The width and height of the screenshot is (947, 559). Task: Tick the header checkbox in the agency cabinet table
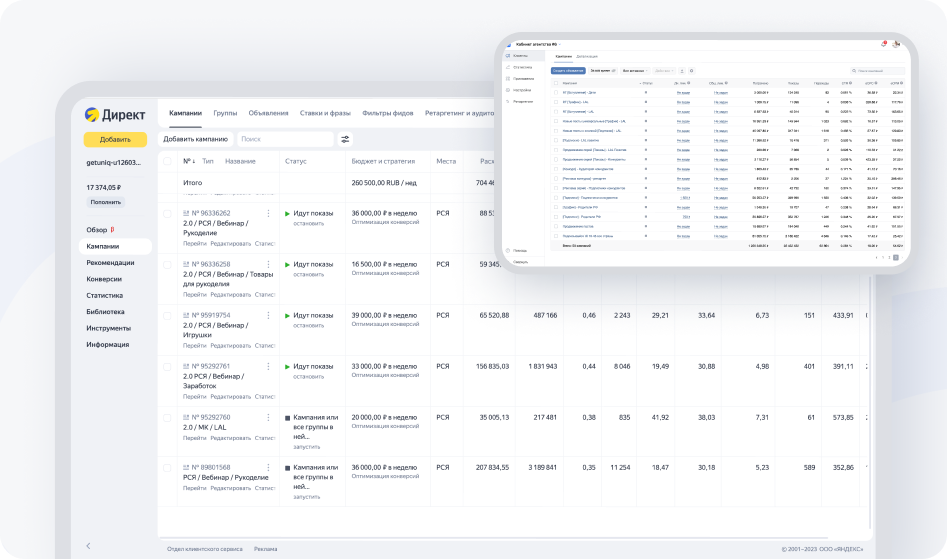pos(556,83)
